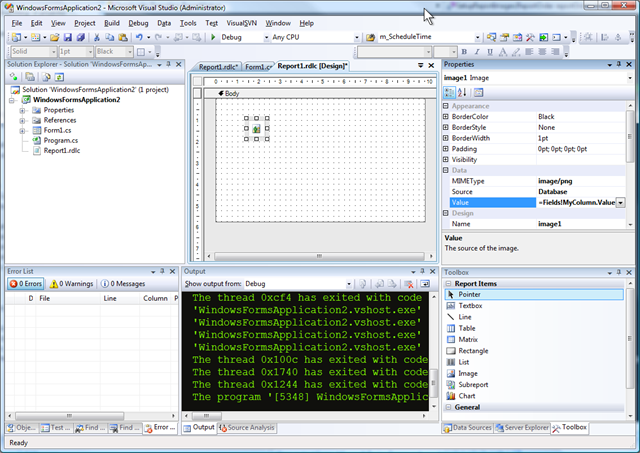
Task: Click the Alphabetical sort icon in Properties
Action: coord(462,93)
